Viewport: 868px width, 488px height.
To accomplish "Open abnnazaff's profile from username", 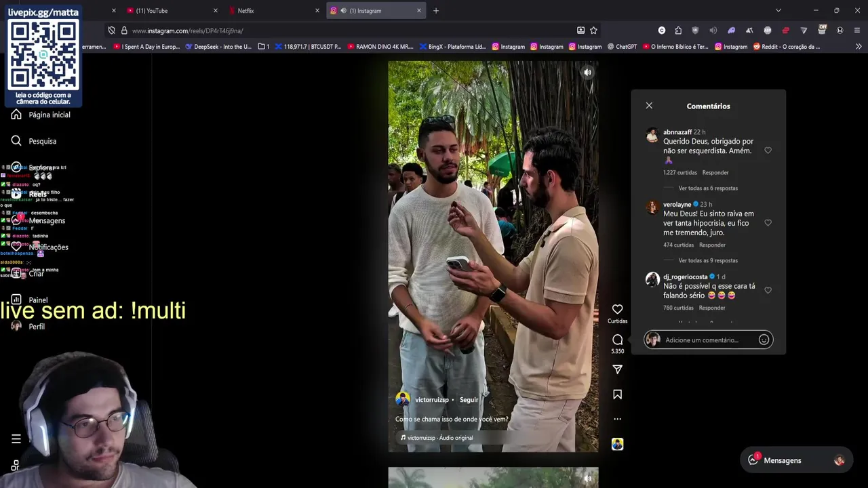I will [x=677, y=132].
